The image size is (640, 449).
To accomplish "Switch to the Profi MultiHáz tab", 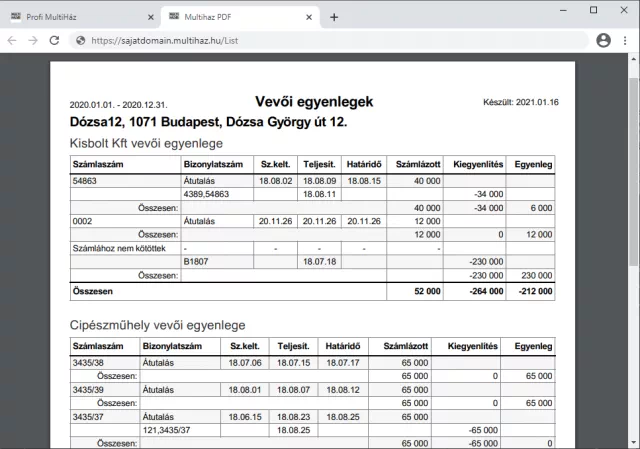I will point(75,18).
